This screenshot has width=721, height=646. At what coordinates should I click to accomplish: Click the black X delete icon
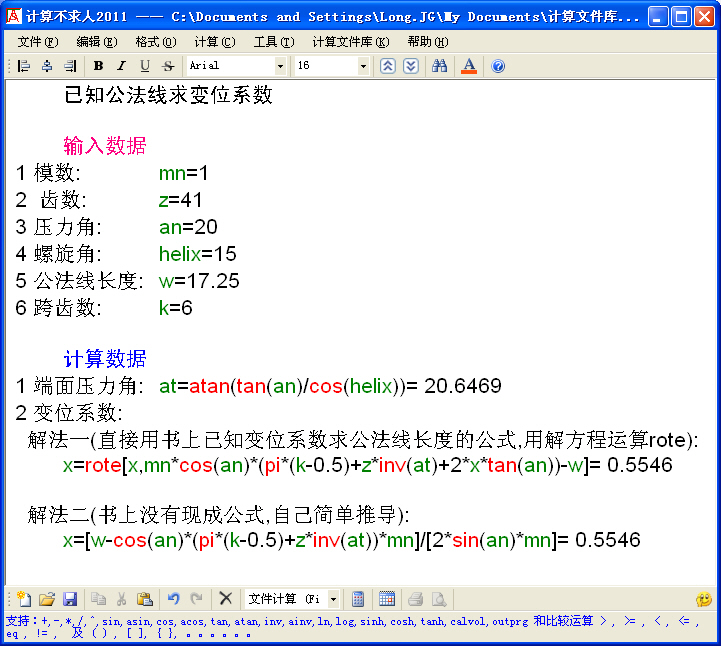click(226, 599)
